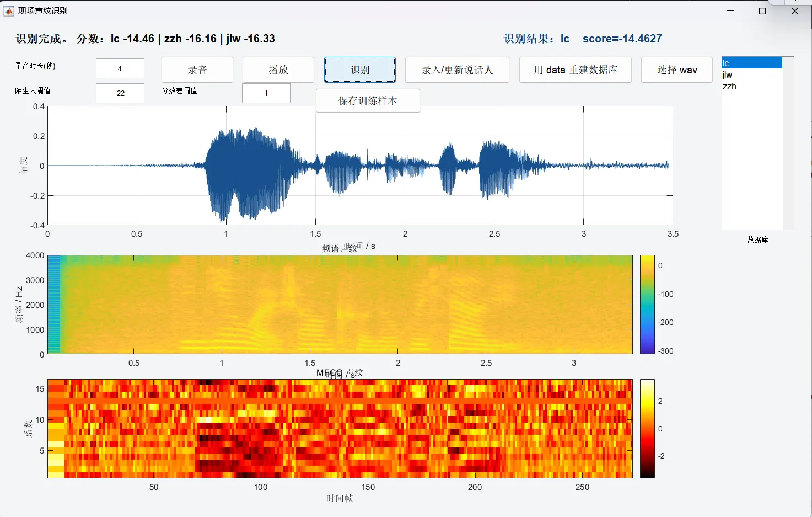Viewport: 812px width, 517px height.
Task: Click the 播放 playback button
Action: [278, 70]
